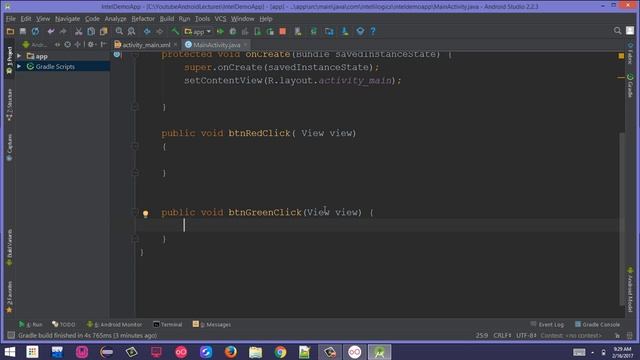Toggle the Gradle side tab on right
The height and width of the screenshot is (360, 640).
click(630, 86)
